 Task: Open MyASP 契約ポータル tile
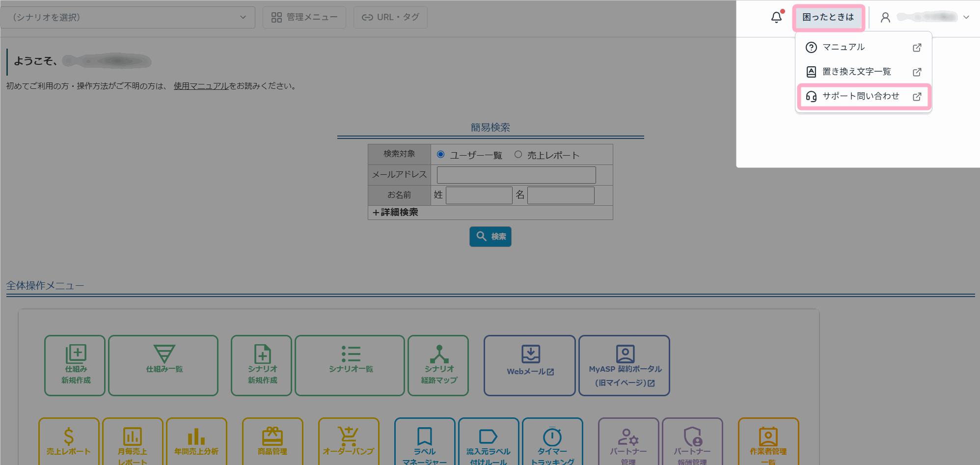tap(625, 365)
